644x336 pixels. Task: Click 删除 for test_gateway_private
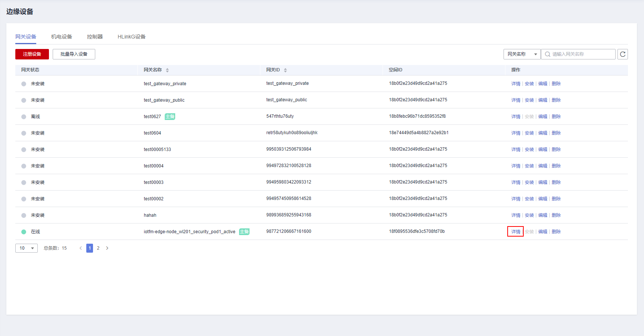click(x=556, y=84)
